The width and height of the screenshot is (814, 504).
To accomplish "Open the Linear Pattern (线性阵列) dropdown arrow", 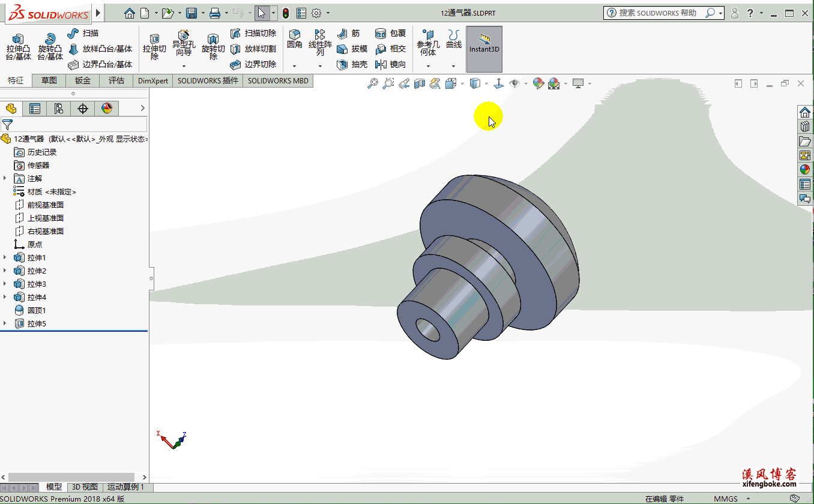I will pyautogui.click(x=320, y=66).
